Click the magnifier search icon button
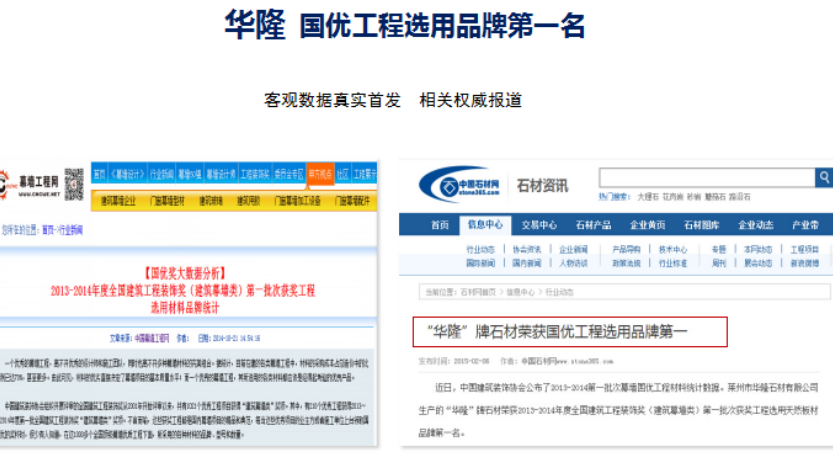Viewport: 833px width, 469px height. (823, 177)
